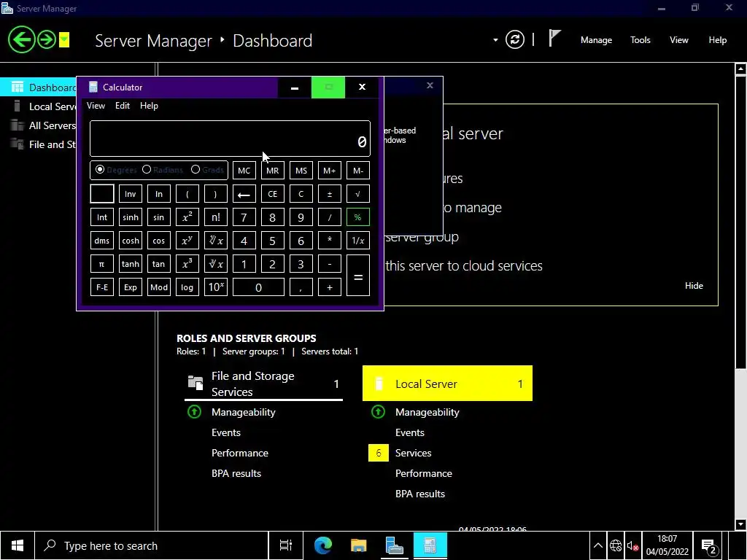Click the 10 to the x key

(x=216, y=287)
